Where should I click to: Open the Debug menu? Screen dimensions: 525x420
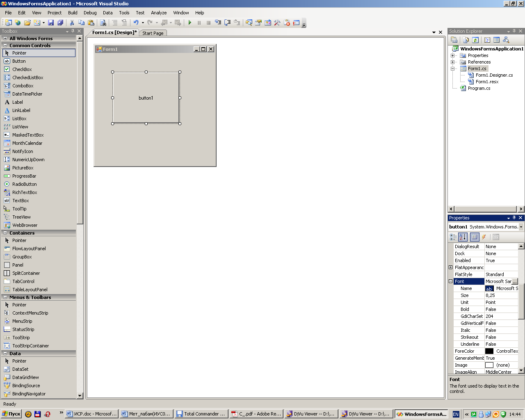click(x=90, y=13)
